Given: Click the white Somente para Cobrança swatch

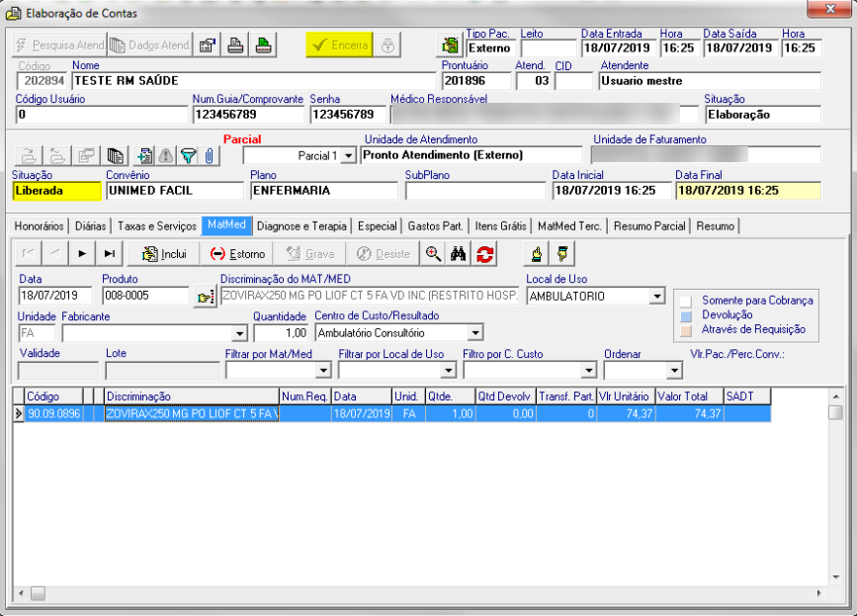Looking at the screenshot, I should (x=686, y=302).
